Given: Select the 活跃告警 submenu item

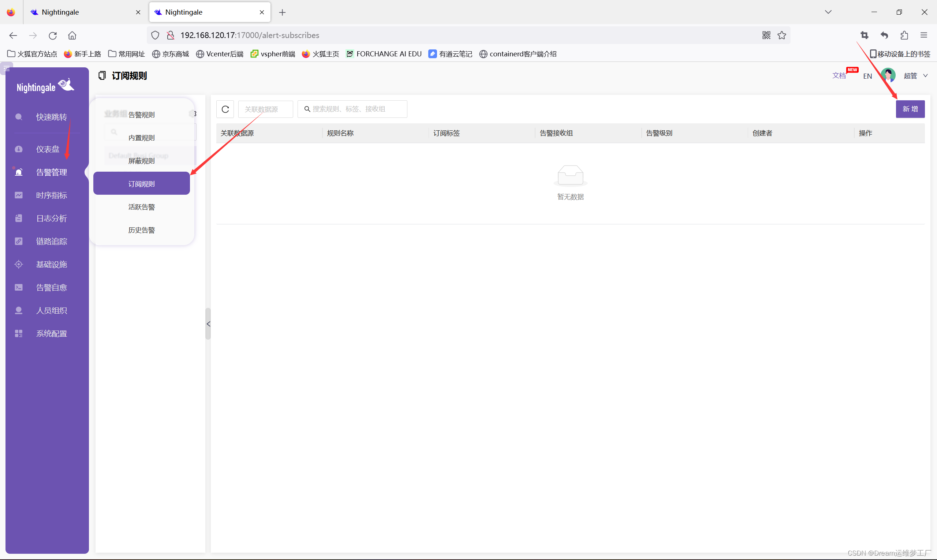Looking at the screenshot, I should point(142,207).
